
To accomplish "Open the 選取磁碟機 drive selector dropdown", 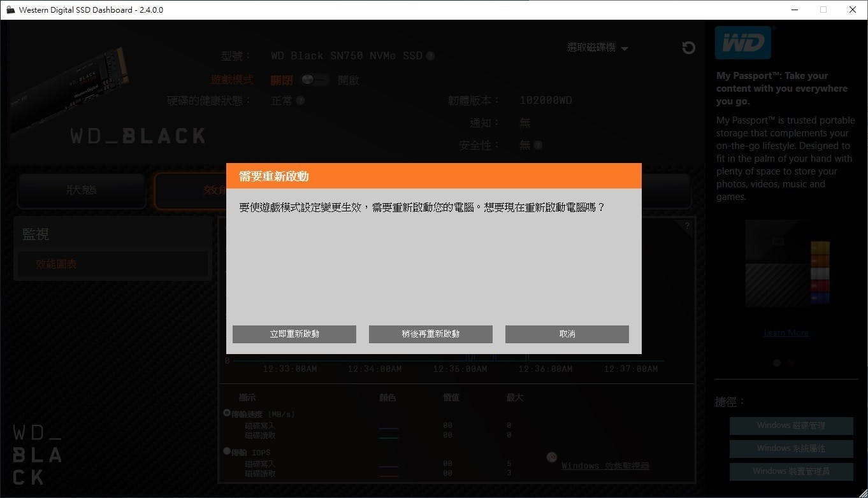I will coord(598,48).
